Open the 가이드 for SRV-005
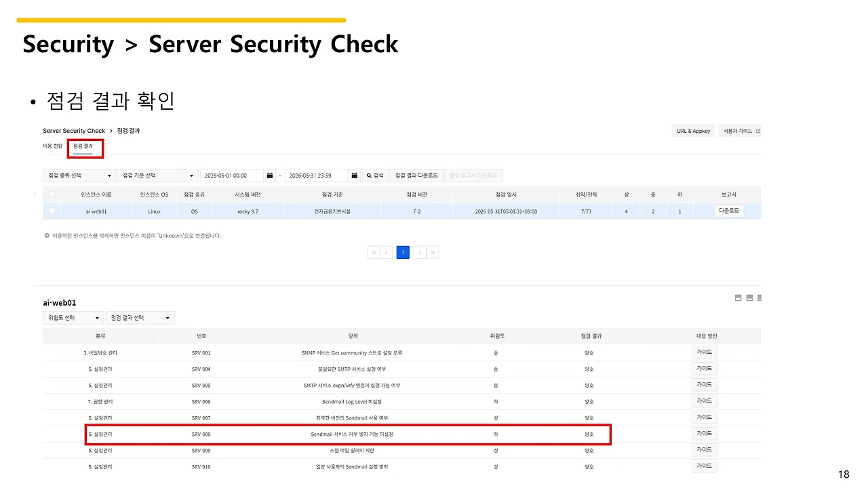868x488 pixels. 704,385
